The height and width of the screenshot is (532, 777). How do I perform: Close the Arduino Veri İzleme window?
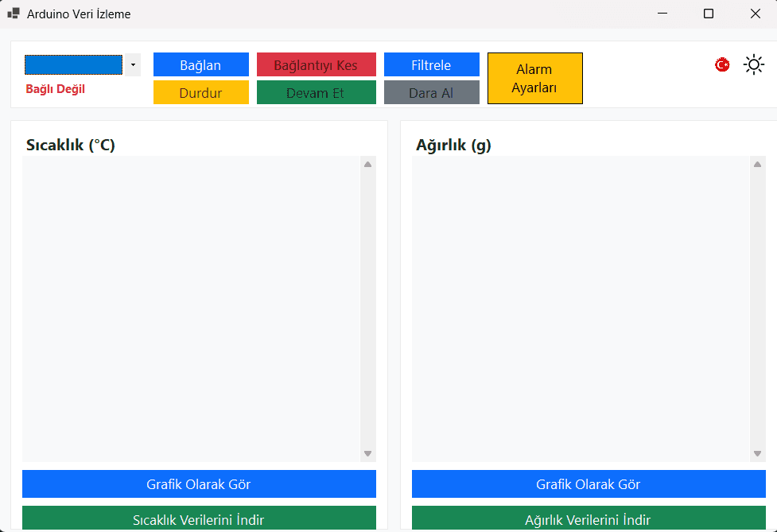click(x=756, y=14)
